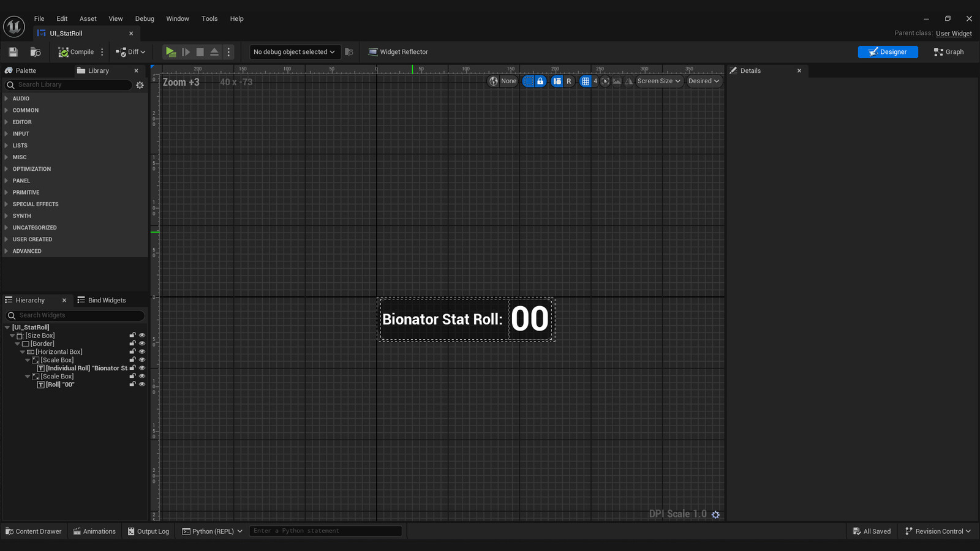
Task: Toggle lock on Size Box widget
Action: pyautogui.click(x=132, y=335)
